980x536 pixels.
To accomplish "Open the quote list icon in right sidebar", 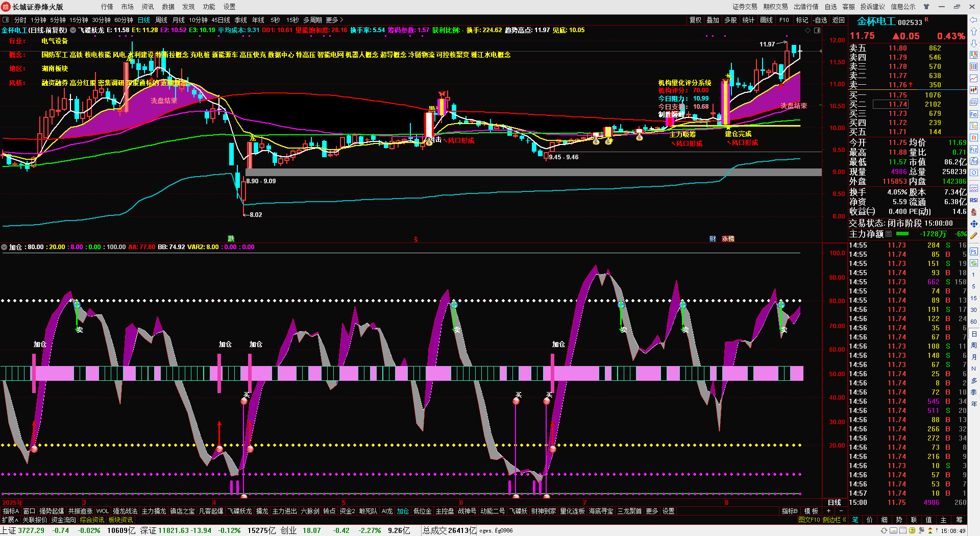I will point(974,55).
